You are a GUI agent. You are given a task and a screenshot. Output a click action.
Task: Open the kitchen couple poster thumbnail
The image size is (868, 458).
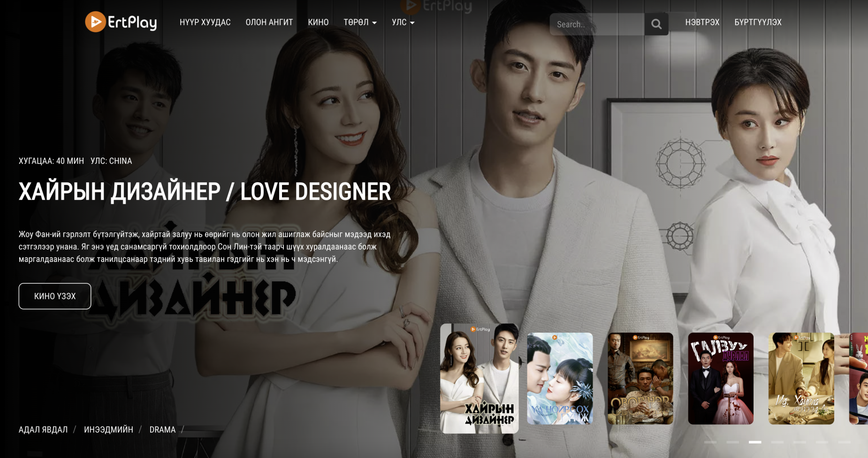tap(801, 379)
